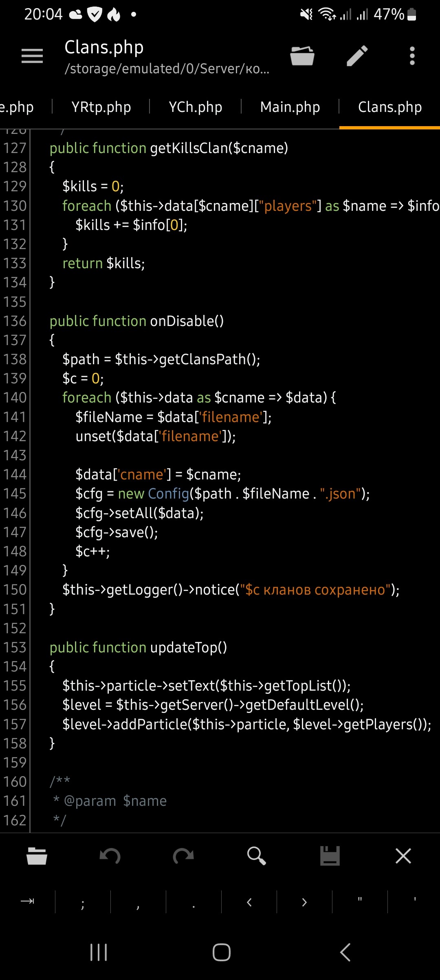Tap the open file icon in bottom toolbar
This screenshot has height=980, width=440.
click(x=37, y=856)
